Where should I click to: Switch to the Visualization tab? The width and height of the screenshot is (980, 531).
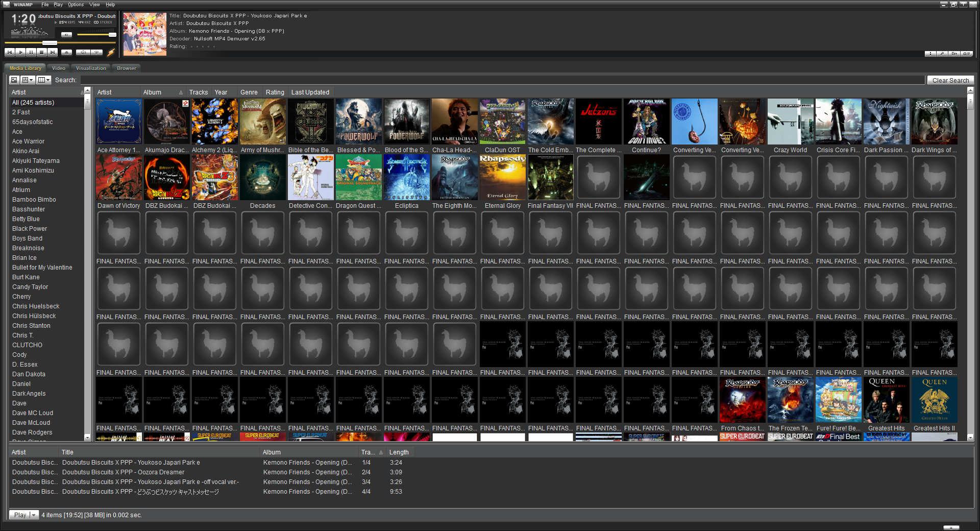click(91, 68)
